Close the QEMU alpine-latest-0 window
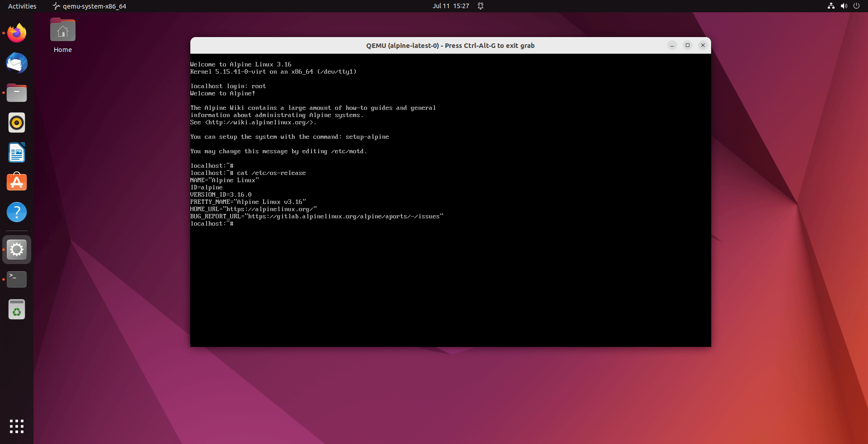Image resolution: width=868 pixels, height=444 pixels. 703,45
